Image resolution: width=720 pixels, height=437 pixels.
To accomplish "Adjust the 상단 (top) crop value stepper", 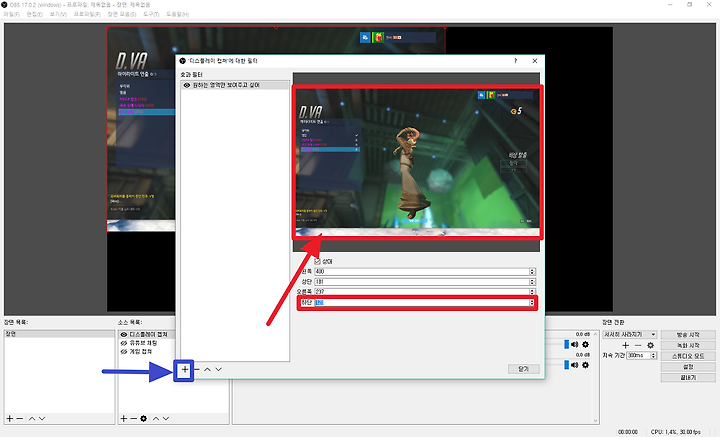I will 532,282.
